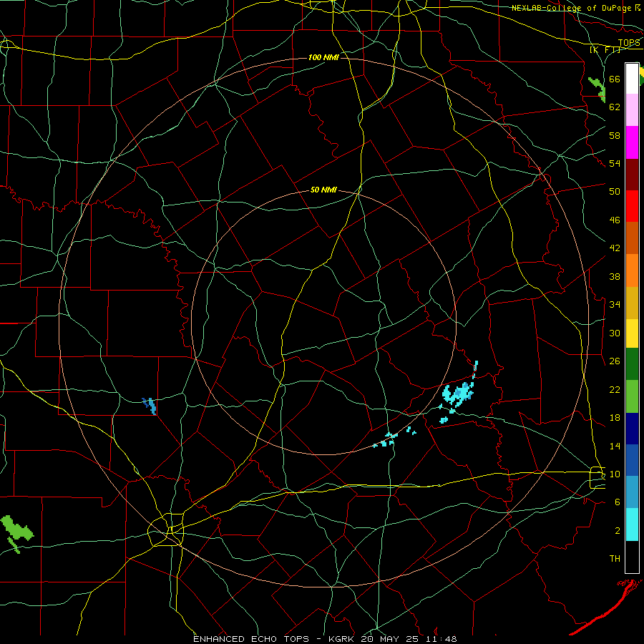
Task: Click the '62' legend value
Action: [615, 107]
